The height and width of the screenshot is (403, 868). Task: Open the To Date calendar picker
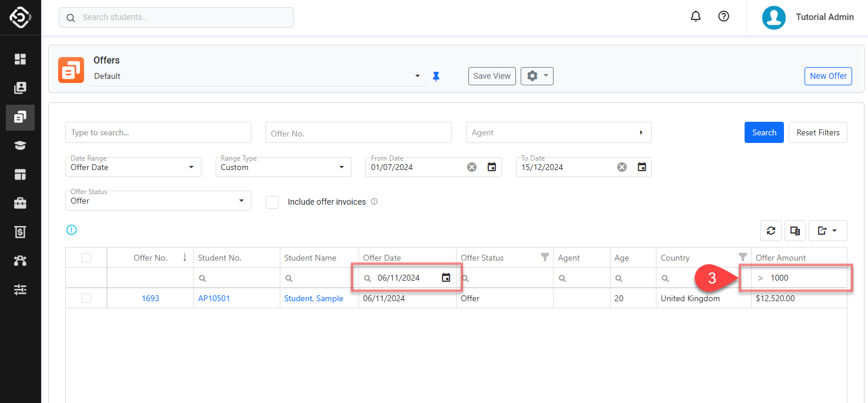642,167
